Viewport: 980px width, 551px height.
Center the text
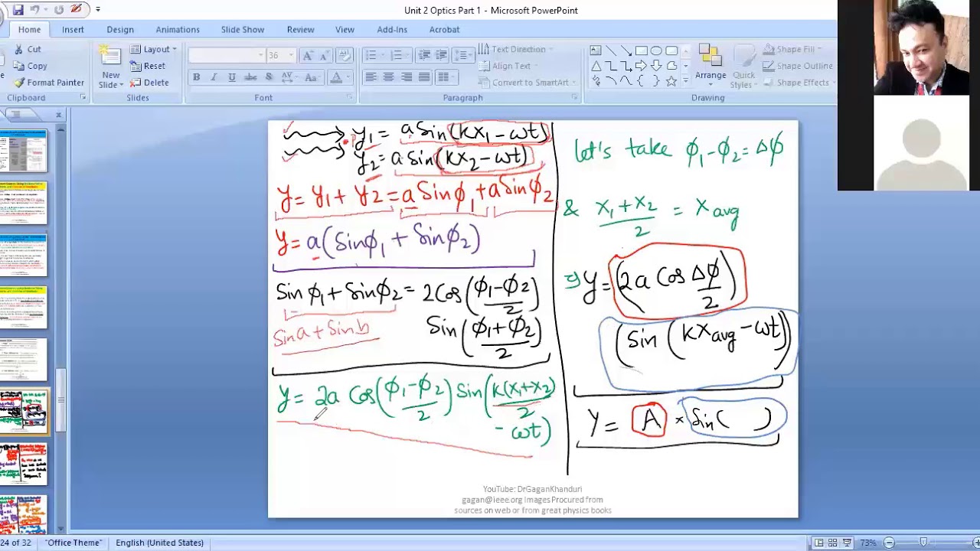tap(388, 77)
